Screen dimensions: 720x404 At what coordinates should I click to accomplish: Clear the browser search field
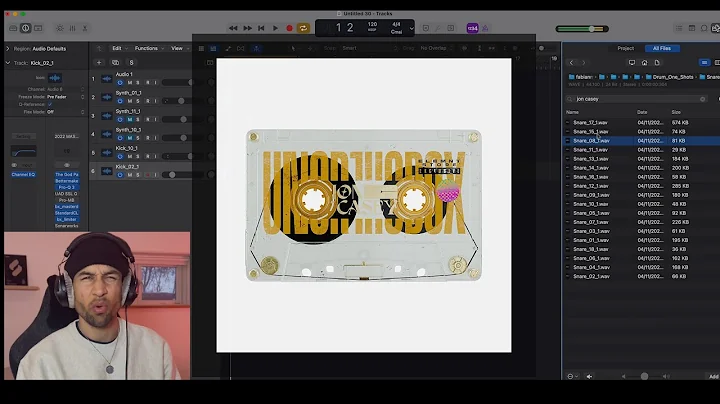point(703,99)
